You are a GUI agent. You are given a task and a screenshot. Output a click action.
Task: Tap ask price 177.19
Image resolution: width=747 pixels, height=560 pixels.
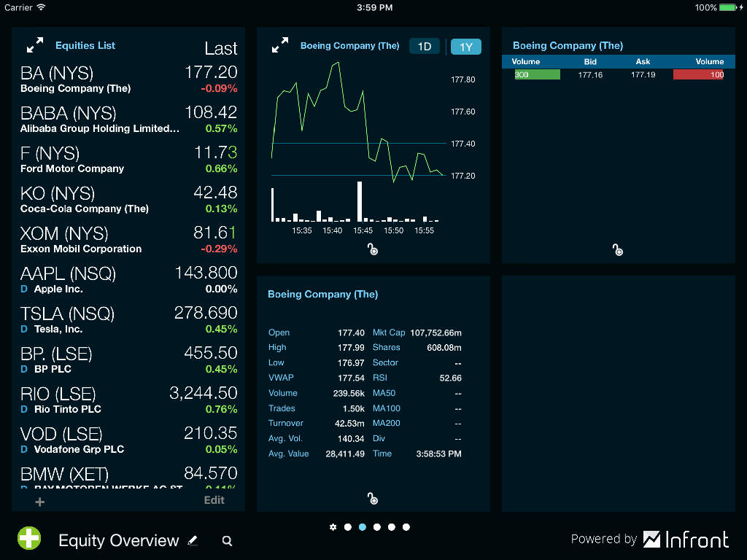pos(643,75)
